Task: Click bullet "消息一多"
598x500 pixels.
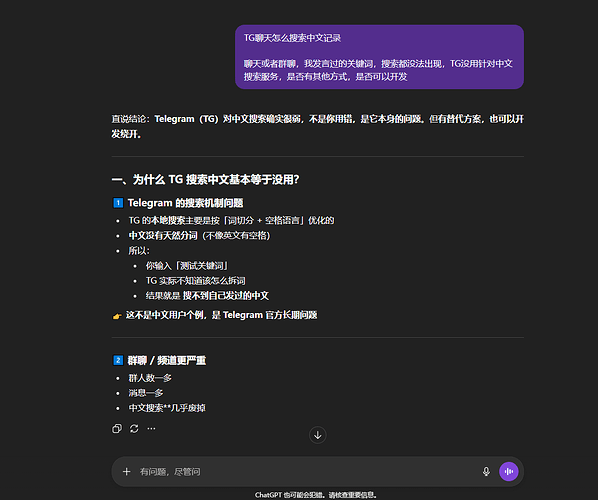Action: tap(146, 393)
